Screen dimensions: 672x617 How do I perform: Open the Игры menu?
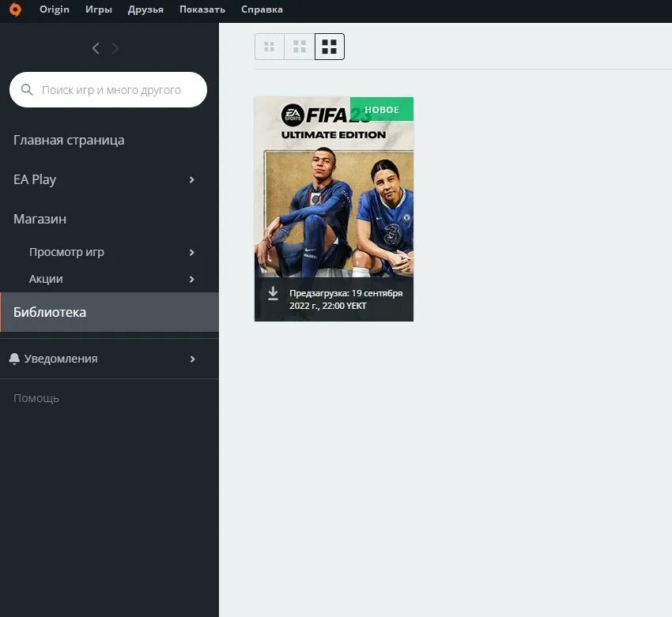pos(99,9)
